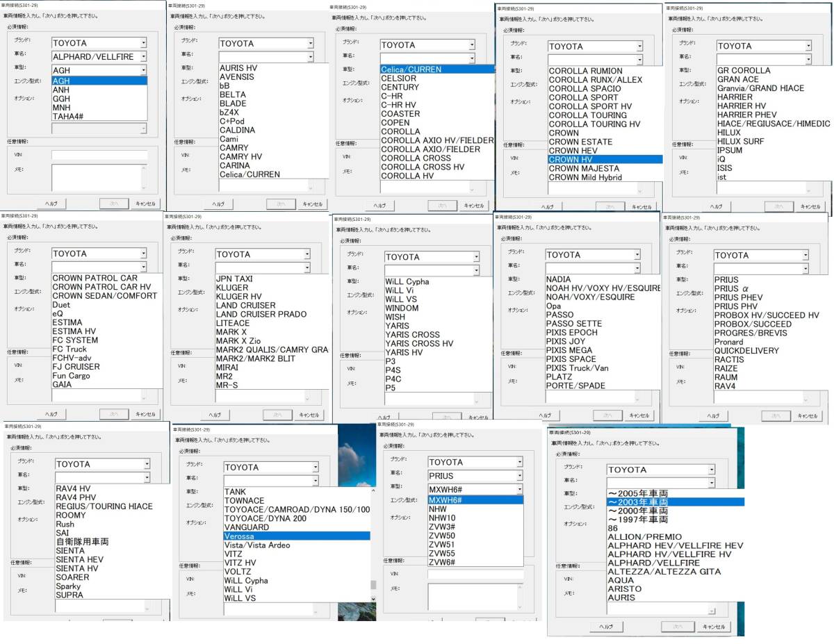Pick the ～2003年車両 list entry
The width and height of the screenshot is (834, 644).
(638, 502)
